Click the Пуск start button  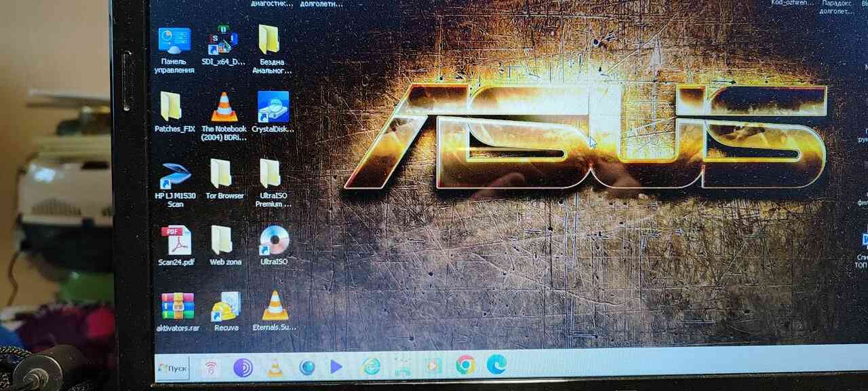(x=173, y=367)
